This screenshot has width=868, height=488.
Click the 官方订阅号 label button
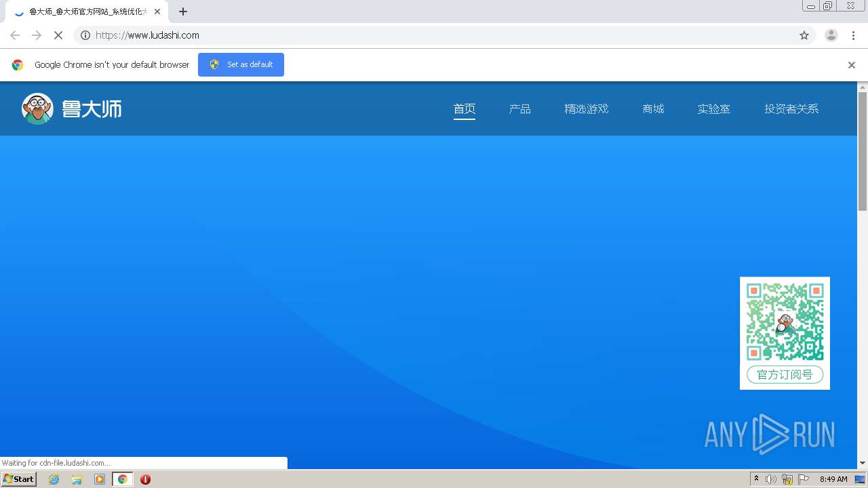coord(785,374)
